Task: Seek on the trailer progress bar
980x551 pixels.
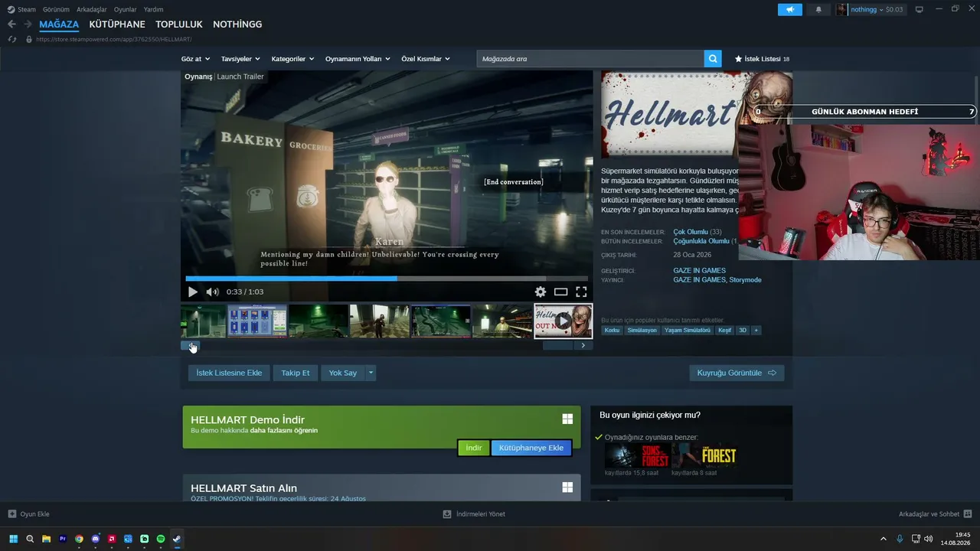Action: pyautogui.click(x=387, y=279)
